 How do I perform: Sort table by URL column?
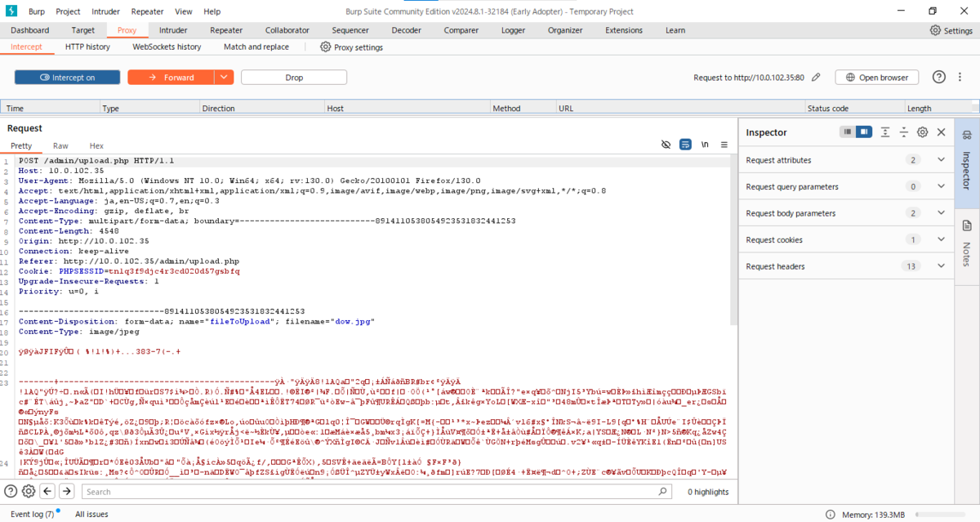(x=680, y=108)
